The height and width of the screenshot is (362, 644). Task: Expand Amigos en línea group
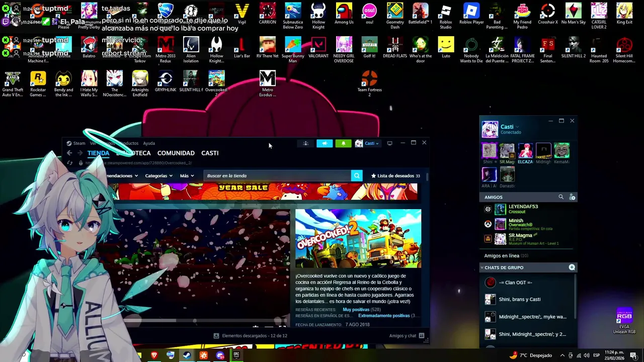(x=506, y=255)
